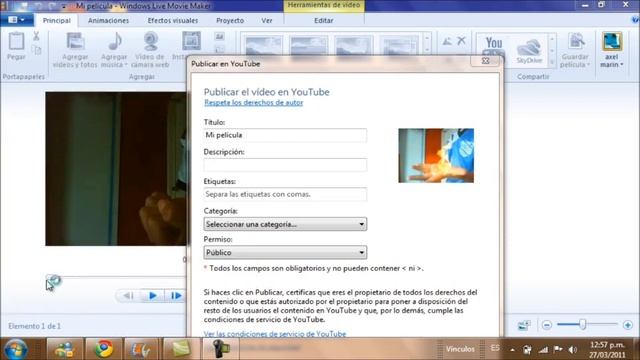
Task: Select the third AutoMovie theme thumbnail
Action: 354,44
